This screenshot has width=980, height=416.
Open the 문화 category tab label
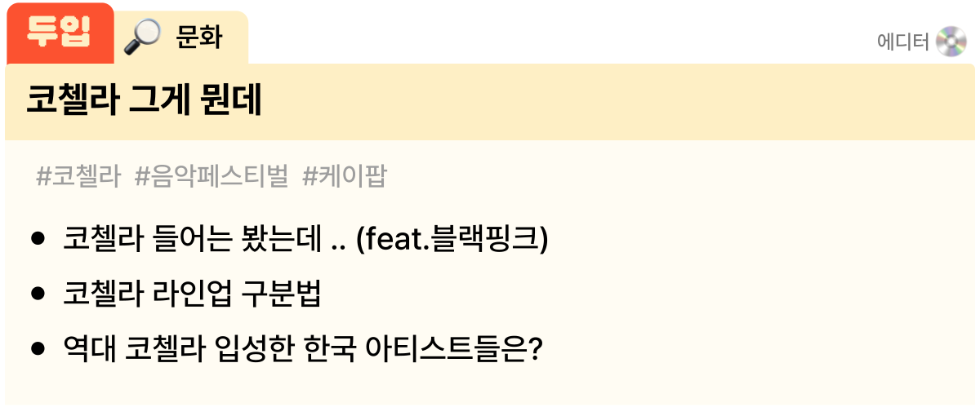coord(199,38)
